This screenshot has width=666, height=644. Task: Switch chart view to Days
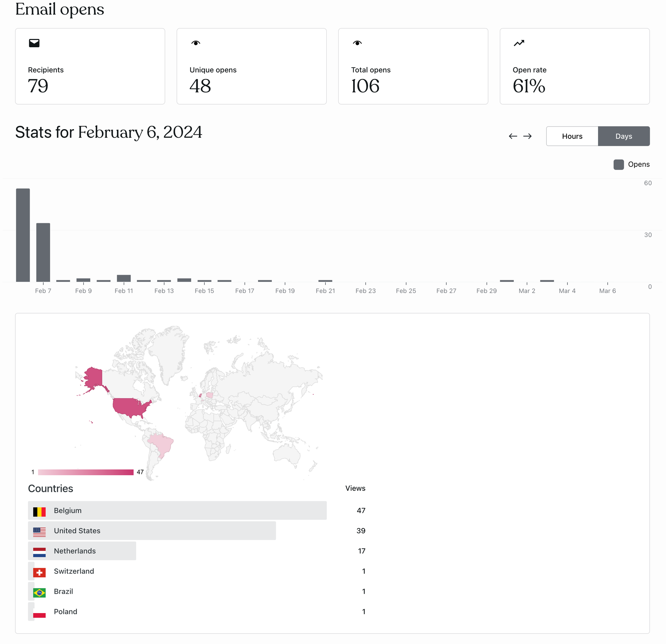[623, 136]
